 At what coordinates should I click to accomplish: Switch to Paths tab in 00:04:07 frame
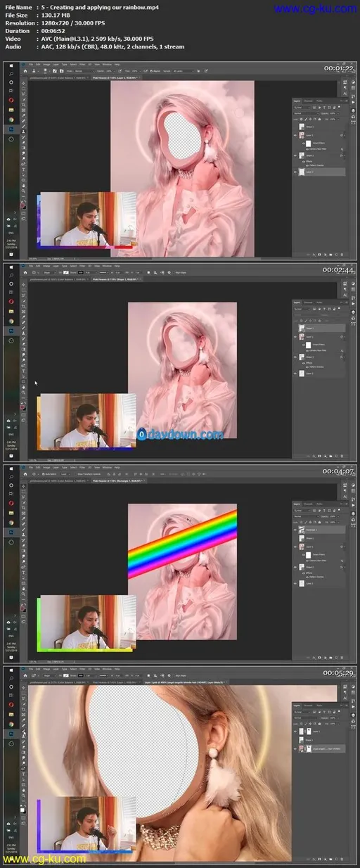pyautogui.click(x=319, y=504)
